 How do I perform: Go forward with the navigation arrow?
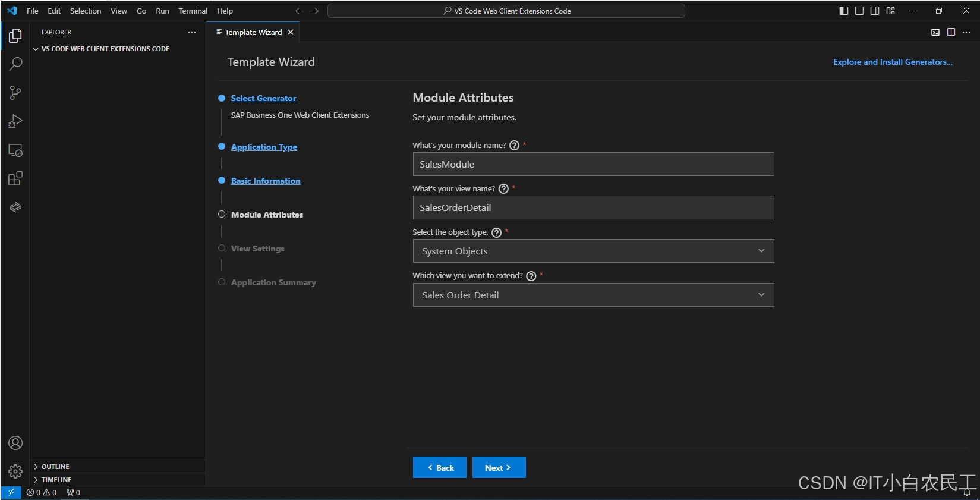(314, 11)
